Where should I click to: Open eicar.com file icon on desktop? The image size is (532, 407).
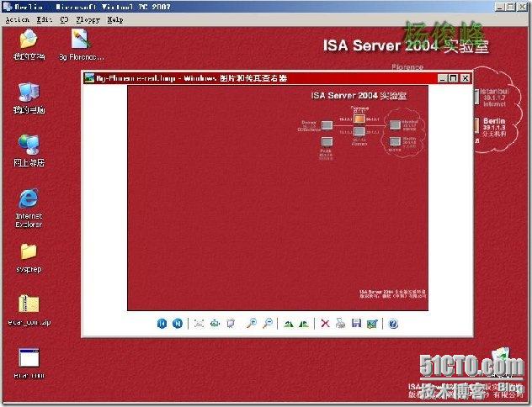(x=29, y=363)
